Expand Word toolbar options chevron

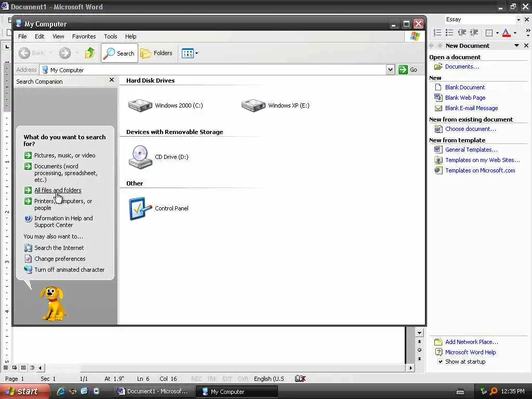(528, 33)
